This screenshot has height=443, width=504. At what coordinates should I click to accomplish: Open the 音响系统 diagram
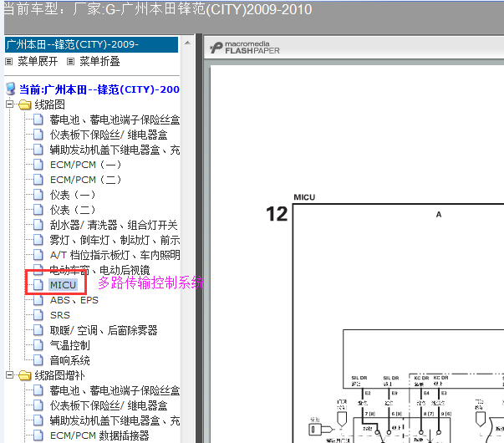click(69, 361)
